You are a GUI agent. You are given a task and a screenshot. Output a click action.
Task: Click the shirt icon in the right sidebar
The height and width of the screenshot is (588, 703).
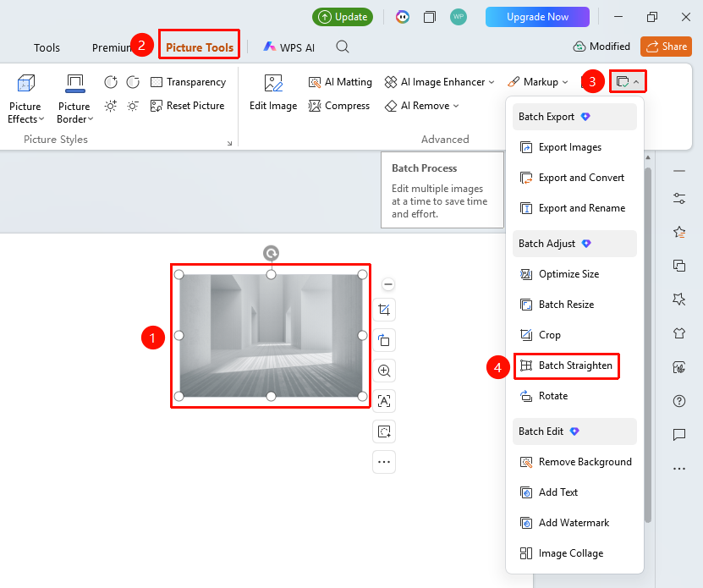coord(679,333)
